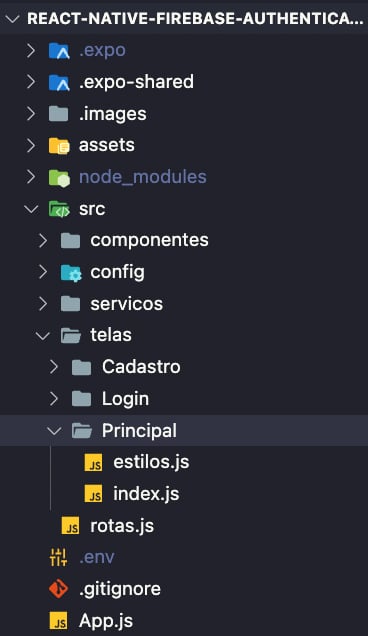Click the Cadastro folder icon

click(82, 367)
